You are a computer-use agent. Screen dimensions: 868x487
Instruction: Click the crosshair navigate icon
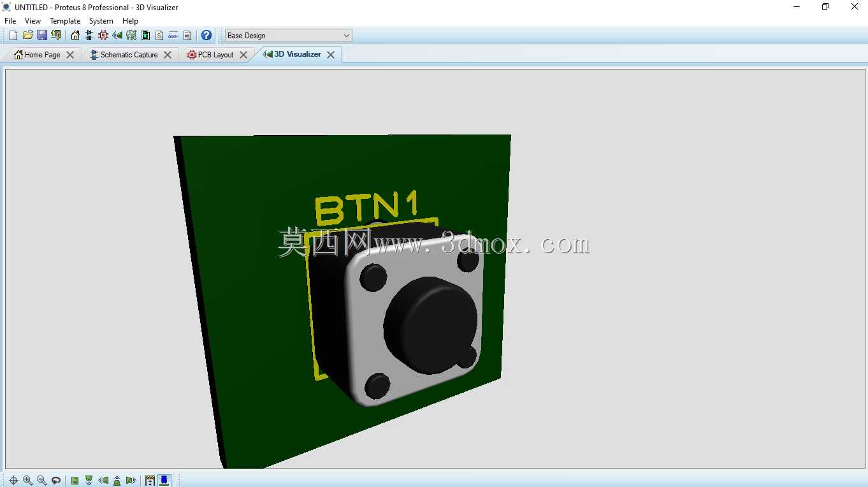click(x=13, y=481)
